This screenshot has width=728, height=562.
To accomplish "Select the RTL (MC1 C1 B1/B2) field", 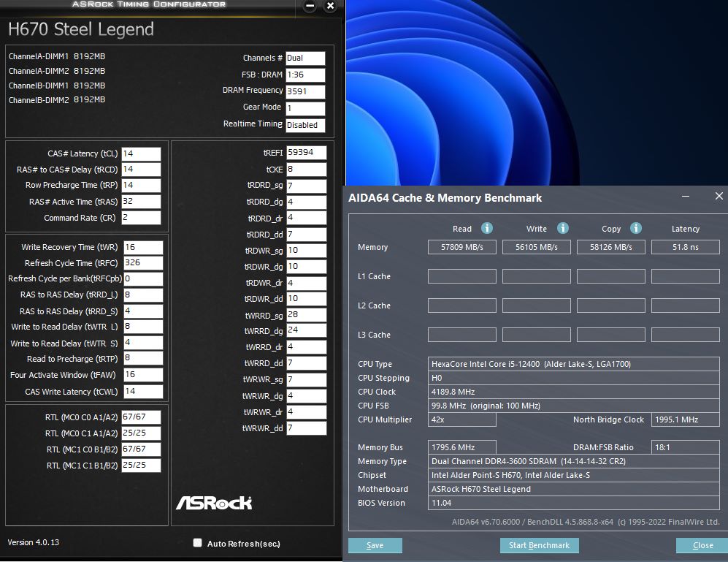I will coord(141,466).
